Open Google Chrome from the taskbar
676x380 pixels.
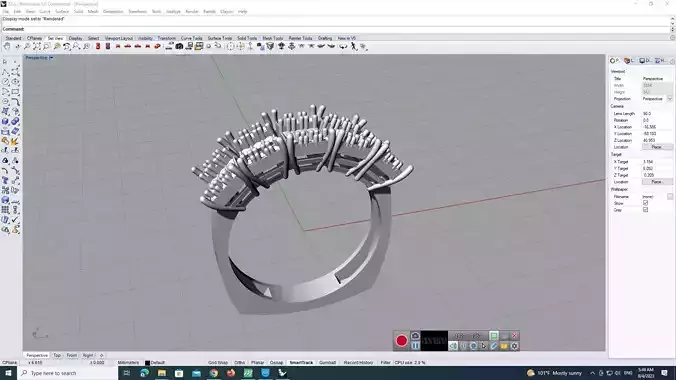pos(213,373)
